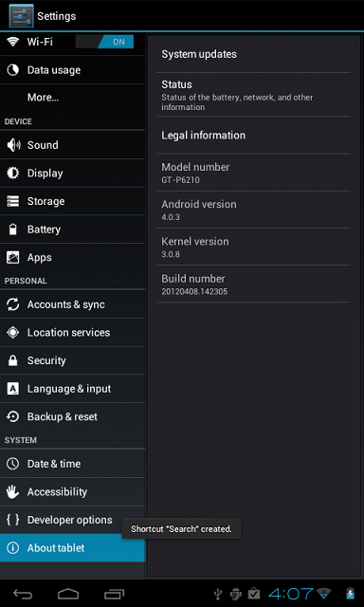This screenshot has width=364, height=607.
Task: Open Recent apps from navigation bar
Action: click(x=114, y=594)
